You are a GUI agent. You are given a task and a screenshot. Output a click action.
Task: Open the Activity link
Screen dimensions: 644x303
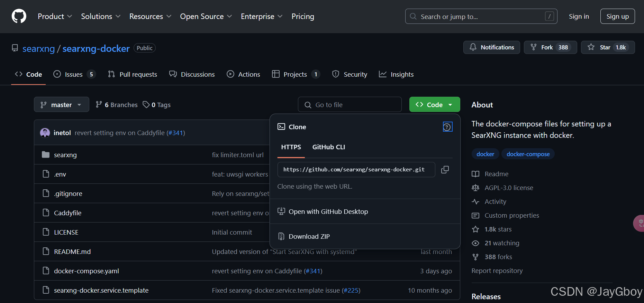pos(489,201)
